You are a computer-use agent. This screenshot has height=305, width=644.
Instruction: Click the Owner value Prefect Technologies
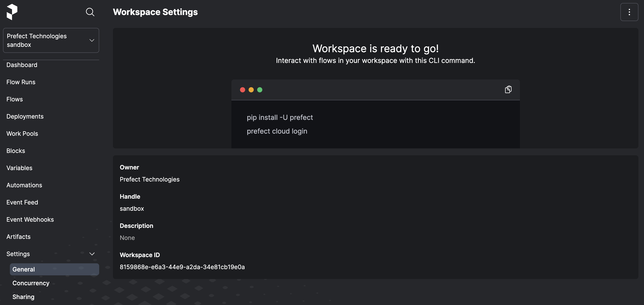click(149, 179)
